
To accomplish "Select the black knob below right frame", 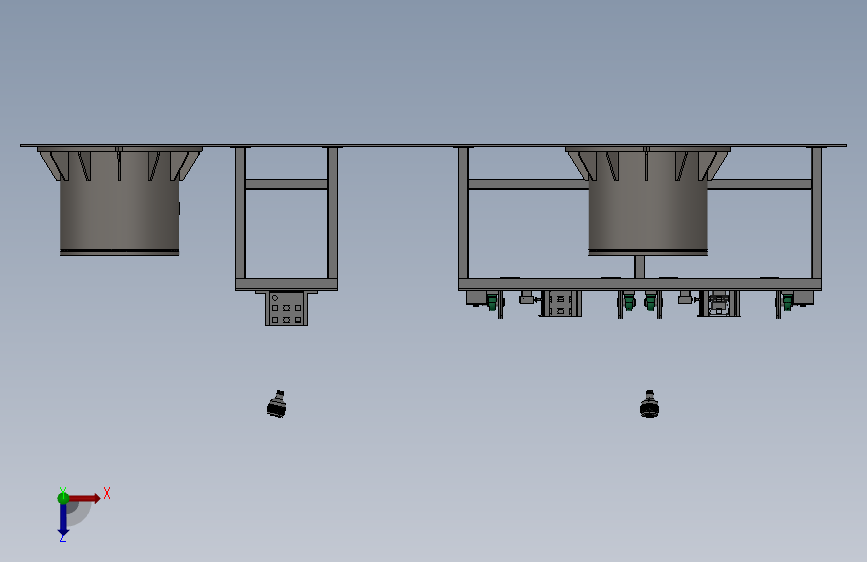I will coord(649,404).
